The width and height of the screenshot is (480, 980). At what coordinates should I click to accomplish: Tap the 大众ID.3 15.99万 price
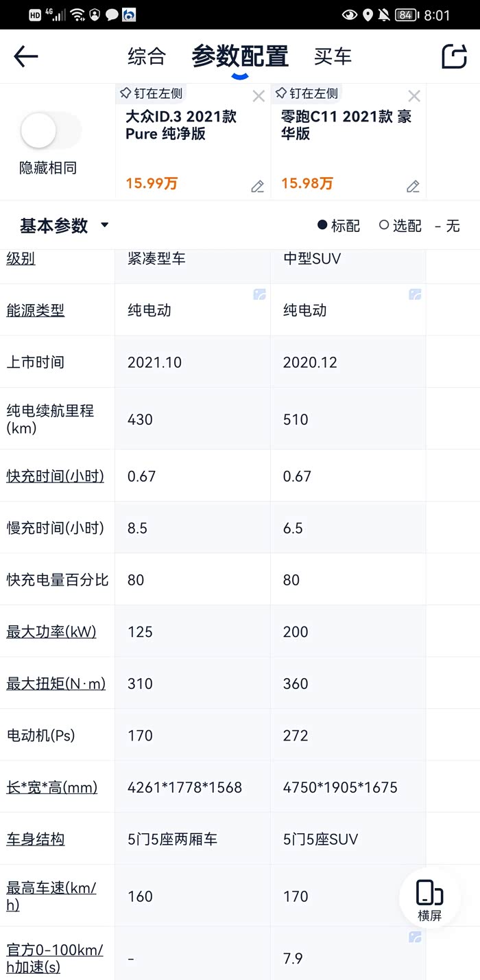[x=152, y=183]
